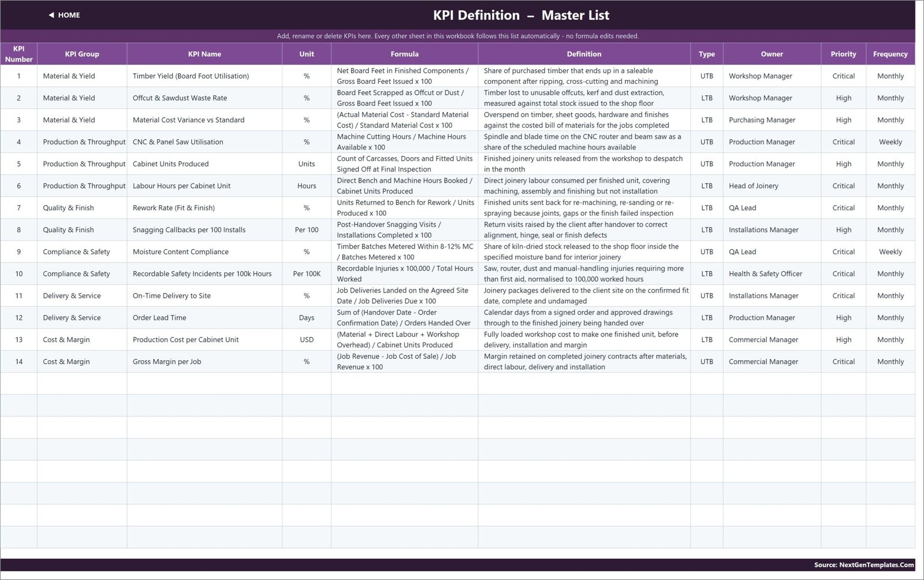
Task: Click the Hours unit cell in row 6
Action: point(307,186)
